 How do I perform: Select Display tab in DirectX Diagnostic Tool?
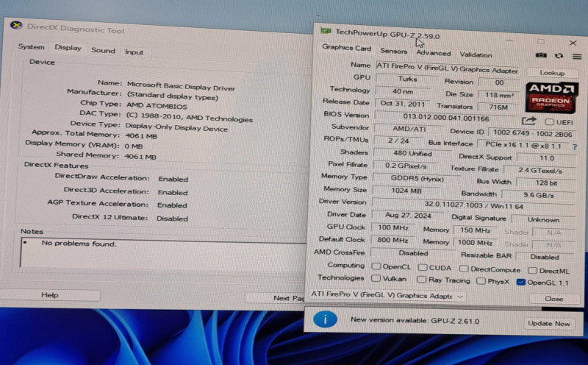point(68,48)
